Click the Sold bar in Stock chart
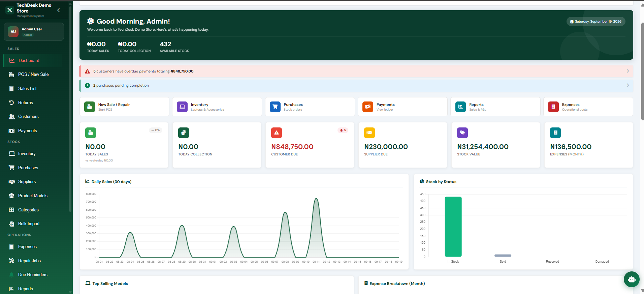Screen dimensions: 644x294 (x=503, y=256)
